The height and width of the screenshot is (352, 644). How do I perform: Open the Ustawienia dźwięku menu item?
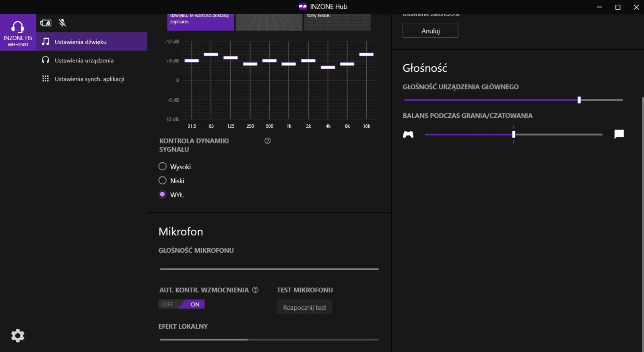[x=80, y=42]
